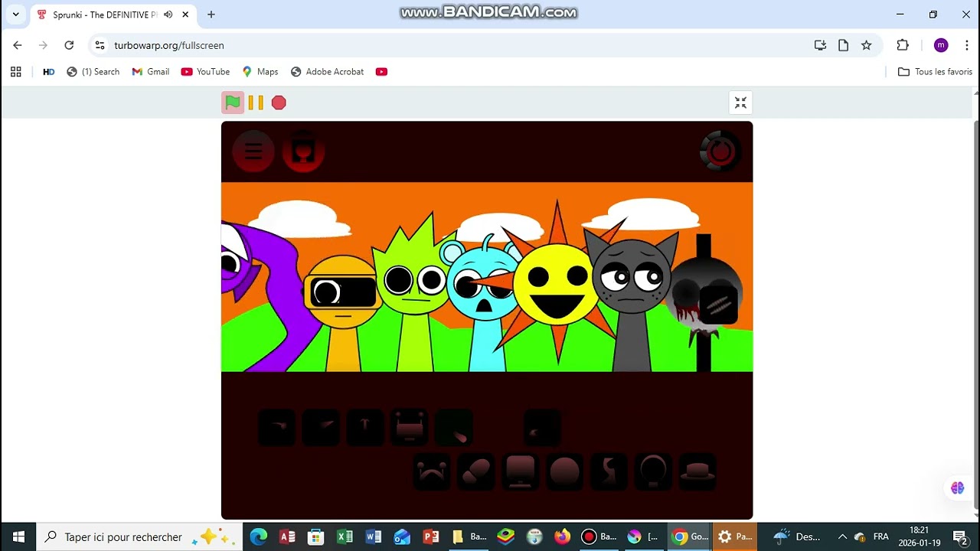Click the page document icon in address bar
Image resolution: width=980 pixels, height=551 pixels.
(x=843, y=45)
